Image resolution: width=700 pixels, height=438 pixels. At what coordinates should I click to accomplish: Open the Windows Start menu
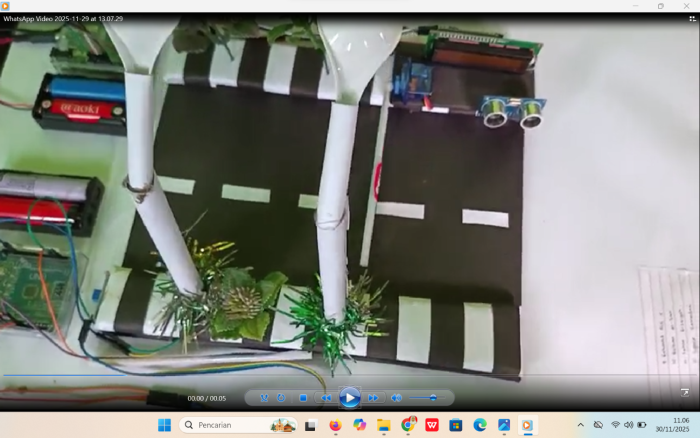(165, 425)
